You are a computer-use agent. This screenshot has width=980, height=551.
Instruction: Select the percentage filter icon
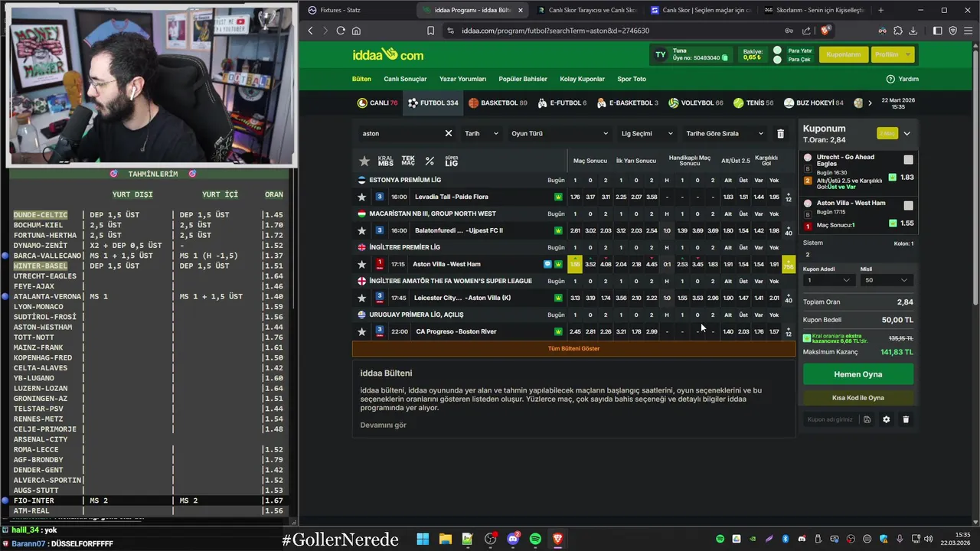click(x=430, y=161)
